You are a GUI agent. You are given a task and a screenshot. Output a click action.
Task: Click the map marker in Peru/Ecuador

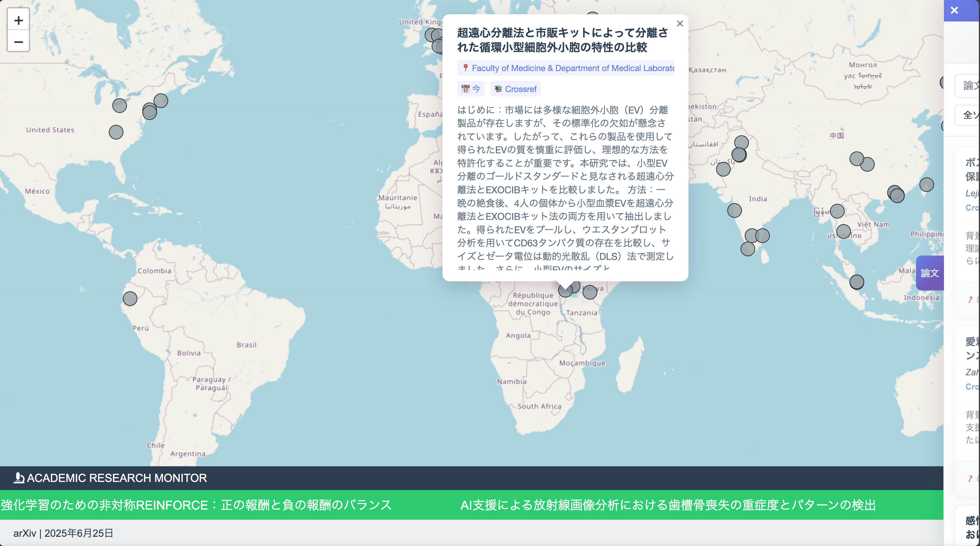tap(130, 298)
